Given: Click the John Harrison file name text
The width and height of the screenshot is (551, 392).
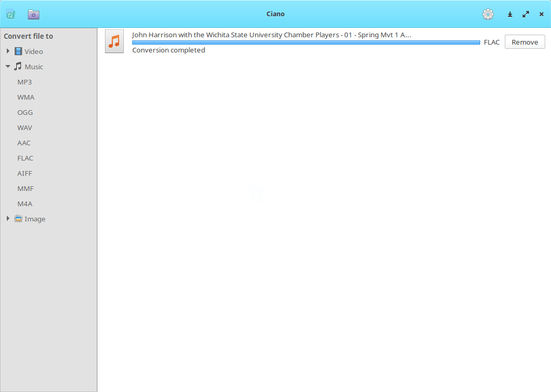Looking at the screenshot, I should 271,35.
